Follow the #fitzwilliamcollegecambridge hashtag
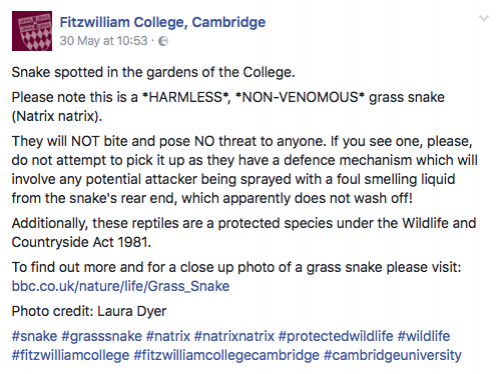This screenshot has height=374, width=500. point(227,356)
